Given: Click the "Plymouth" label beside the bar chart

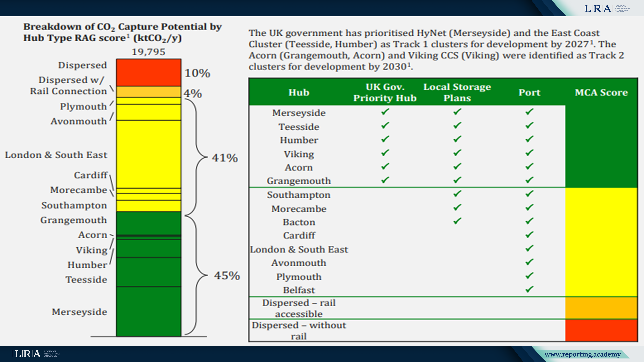Looking at the screenshot, I should point(83,107).
